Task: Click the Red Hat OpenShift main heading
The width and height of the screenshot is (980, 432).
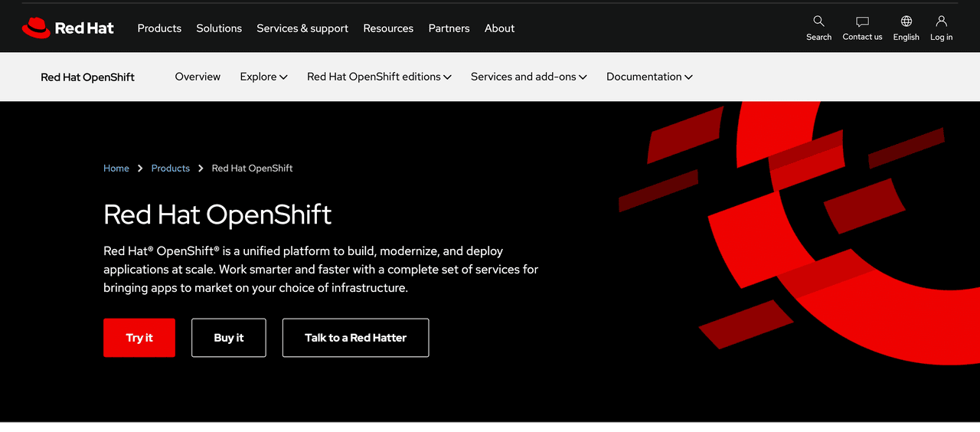Action: click(x=217, y=214)
